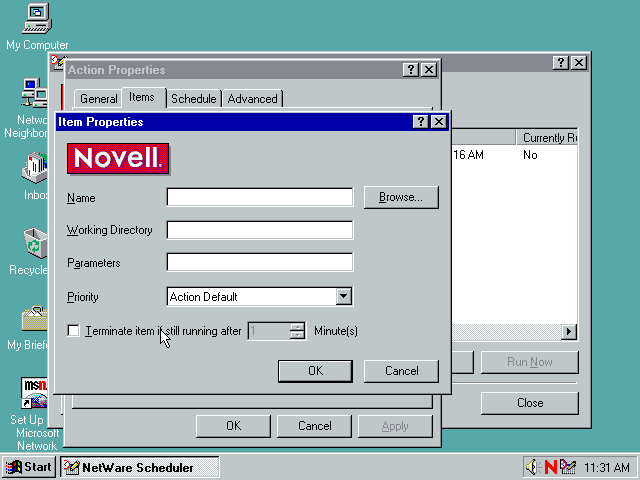640x480 pixels.
Task: Click the Browse button
Action: point(401,197)
